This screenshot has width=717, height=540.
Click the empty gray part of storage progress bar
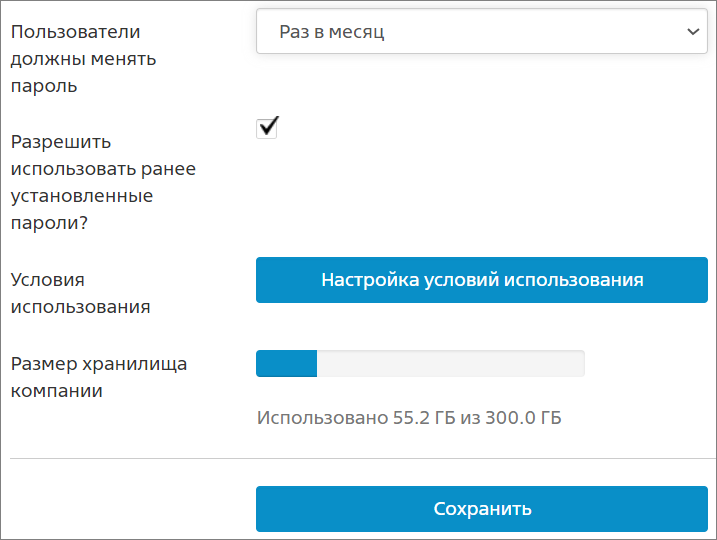(450, 364)
